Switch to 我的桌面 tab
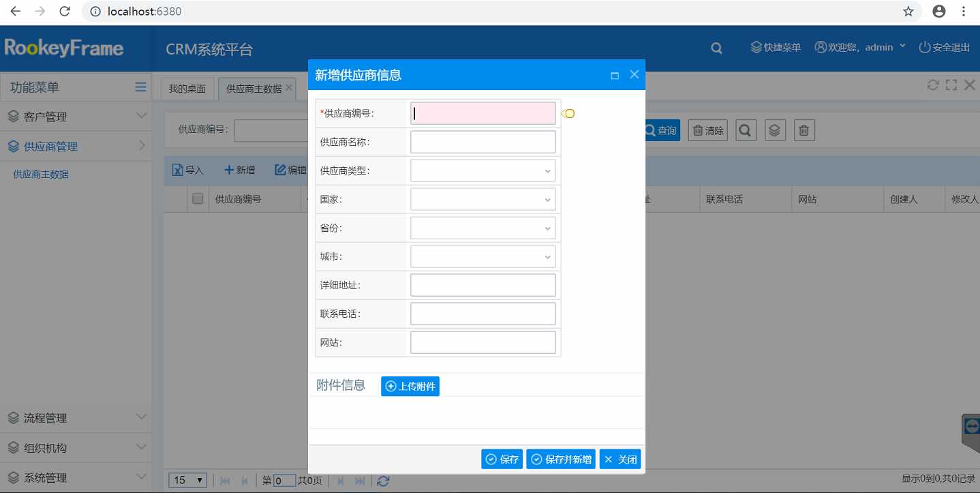980x493 pixels. click(x=187, y=89)
